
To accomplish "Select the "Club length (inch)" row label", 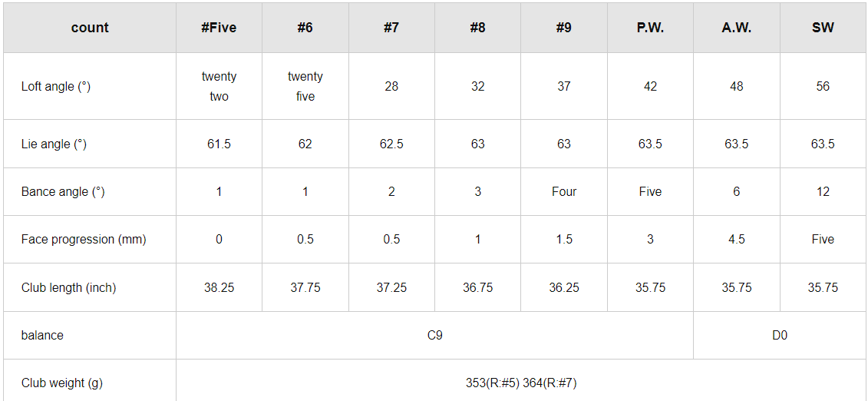I will point(68,288).
